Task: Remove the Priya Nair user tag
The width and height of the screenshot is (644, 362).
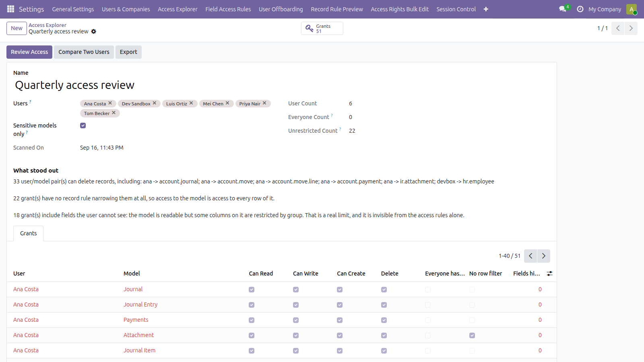Action: click(x=264, y=103)
